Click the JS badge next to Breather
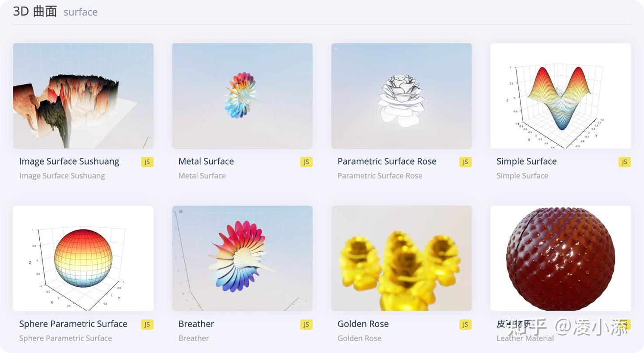 click(306, 325)
